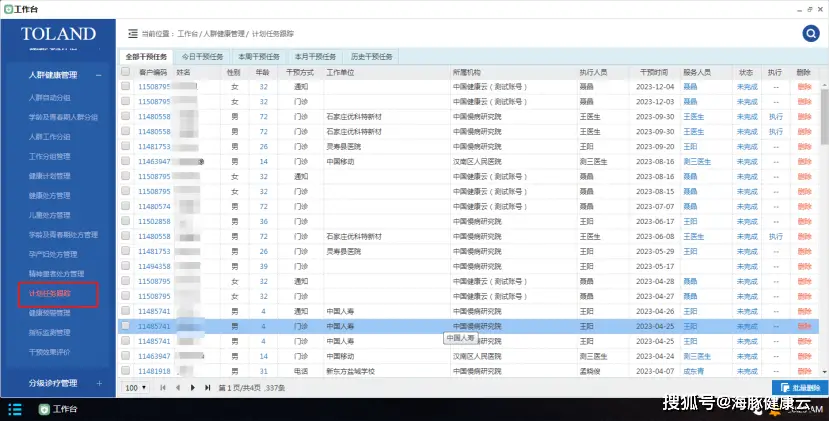Viewport: 829px width, 421px height.
Task: Check the row for customer 11494358
Action: [125, 266]
